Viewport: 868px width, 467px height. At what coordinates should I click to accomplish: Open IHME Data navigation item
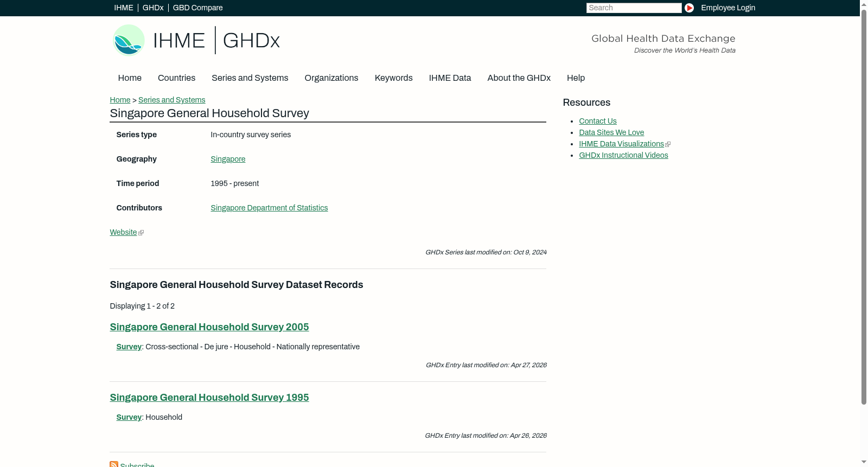tap(450, 78)
